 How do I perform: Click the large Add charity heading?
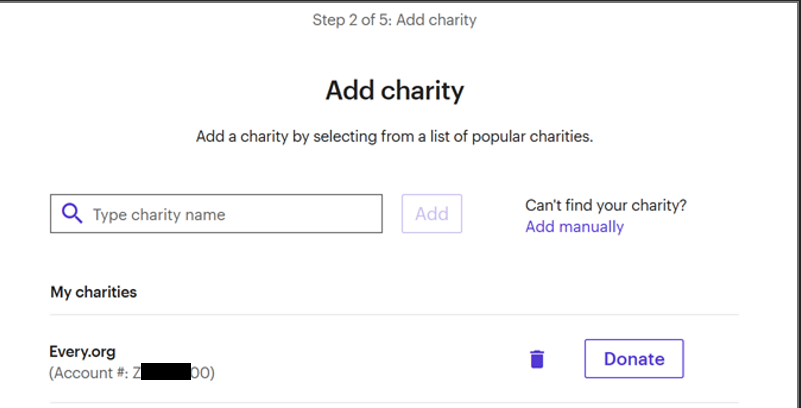(394, 90)
